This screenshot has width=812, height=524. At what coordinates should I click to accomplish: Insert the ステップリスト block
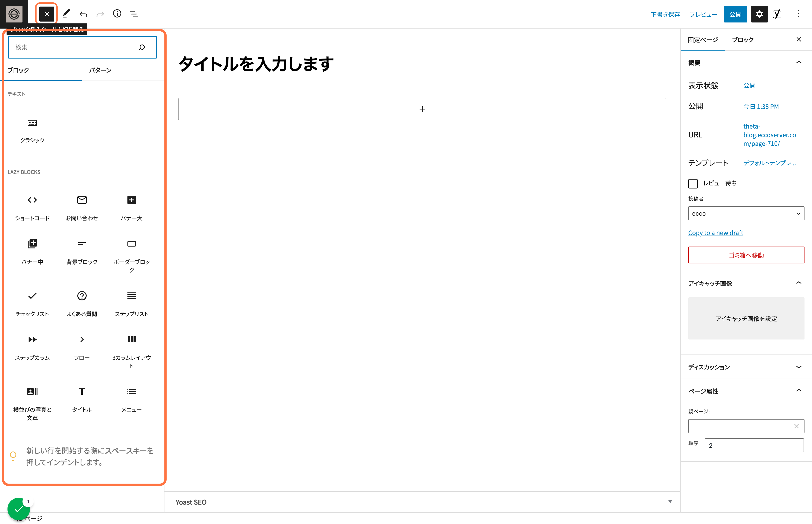[132, 304]
